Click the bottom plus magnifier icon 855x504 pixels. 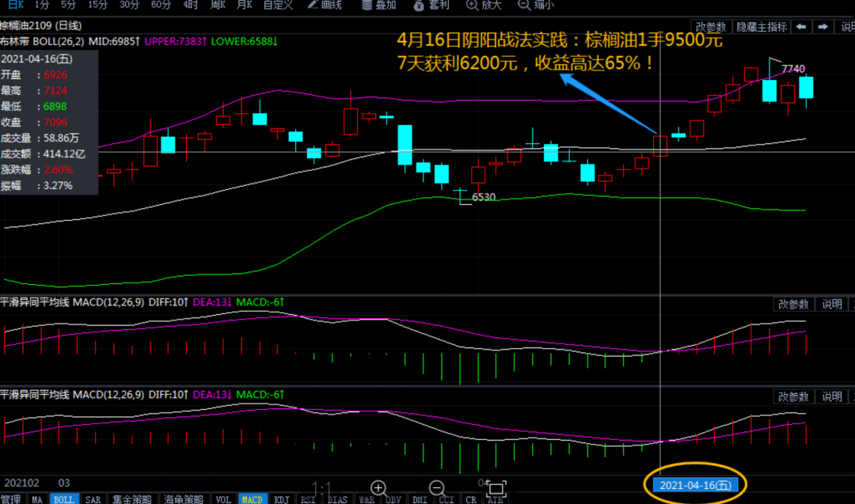379,488
